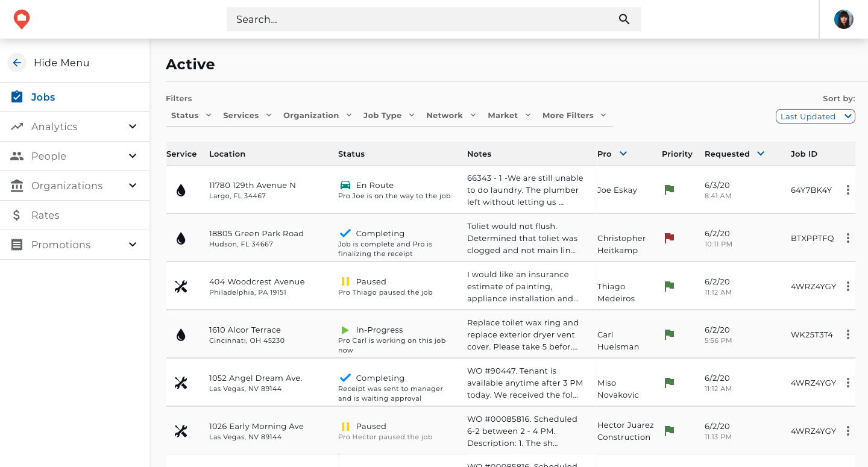This screenshot has height=467, width=868.
Task: Expand the More Filters dropdown
Action: pyautogui.click(x=574, y=115)
